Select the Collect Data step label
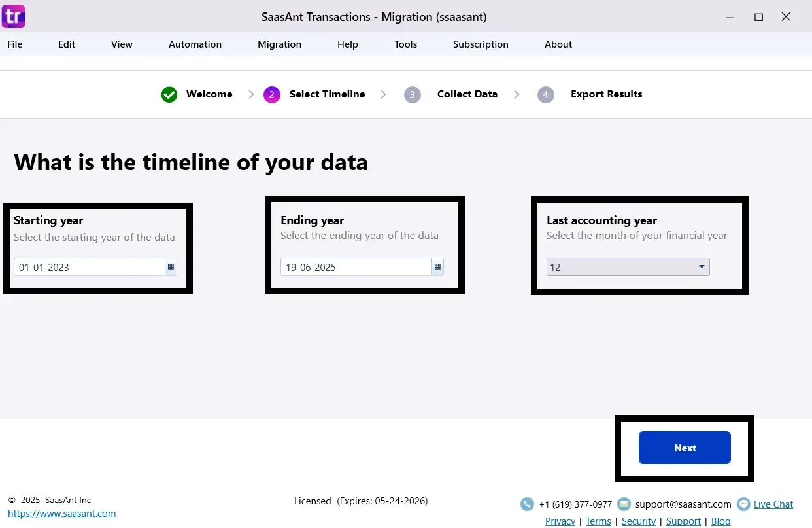The width and height of the screenshot is (812, 528). tap(467, 94)
